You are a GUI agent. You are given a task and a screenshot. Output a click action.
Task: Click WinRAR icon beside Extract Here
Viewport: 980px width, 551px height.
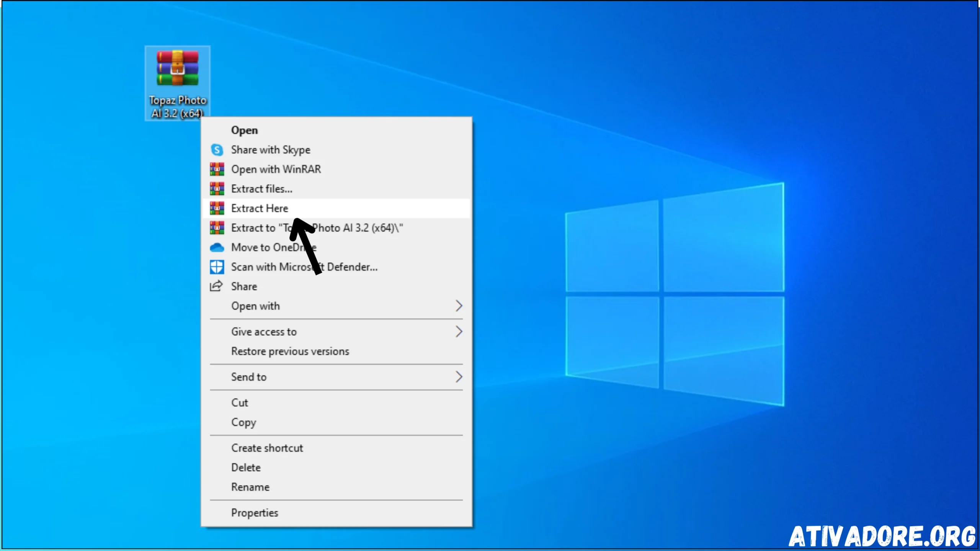(x=217, y=208)
